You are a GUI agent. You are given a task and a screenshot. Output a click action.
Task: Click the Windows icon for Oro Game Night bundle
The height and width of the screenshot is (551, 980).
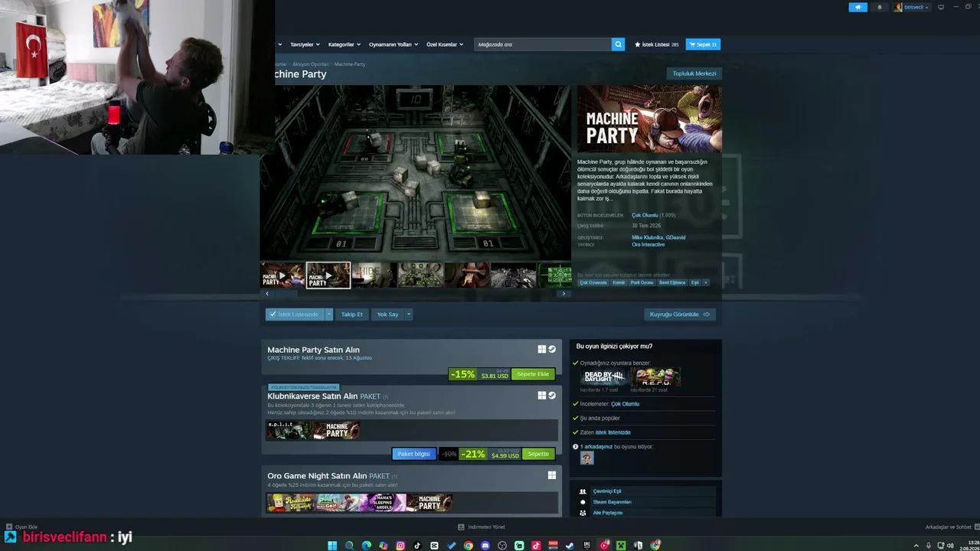(x=551, y=475)
